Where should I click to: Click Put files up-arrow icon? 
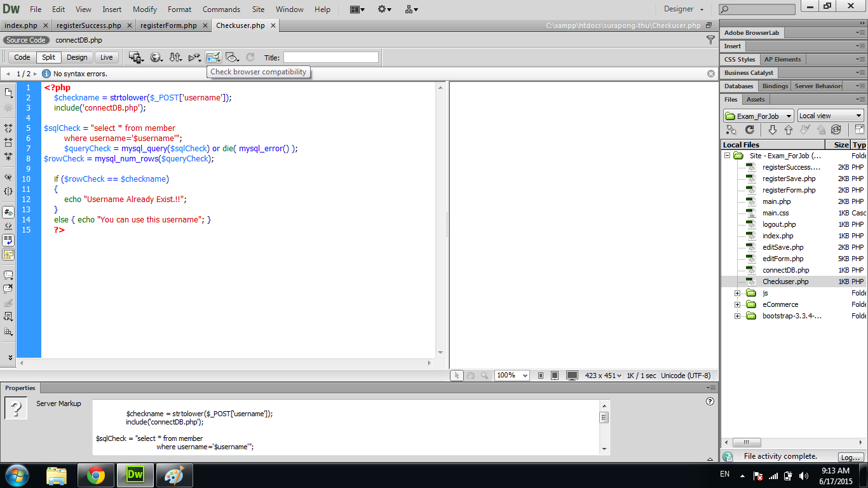[789, 130]
